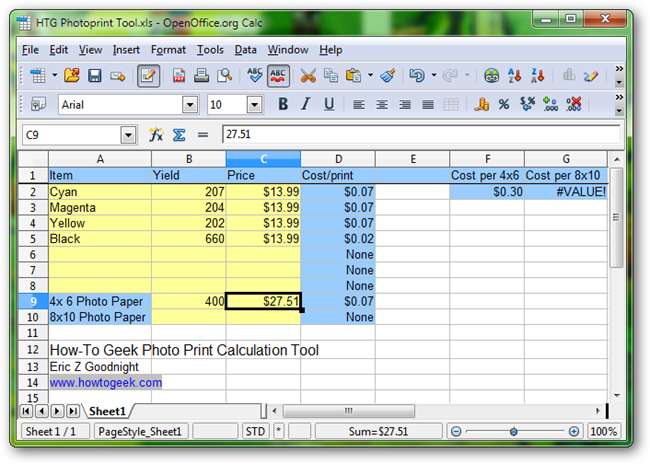Adjust the zoom slider handle
Viewport: 650px width, 464px height.
[513, 431]
